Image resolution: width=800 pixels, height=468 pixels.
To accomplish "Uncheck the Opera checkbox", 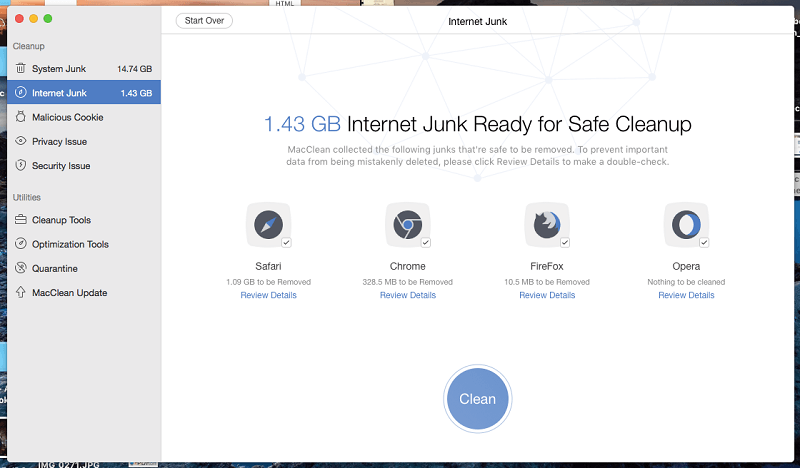I will (x=704, y=242).
